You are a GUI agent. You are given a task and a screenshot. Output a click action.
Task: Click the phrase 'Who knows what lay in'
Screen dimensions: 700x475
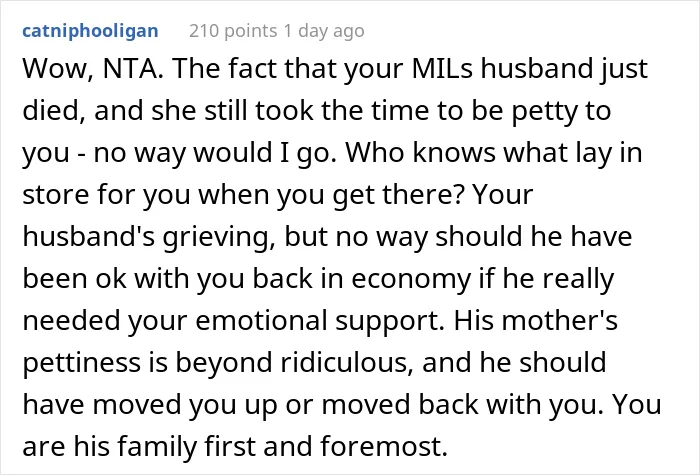(494, 153)
